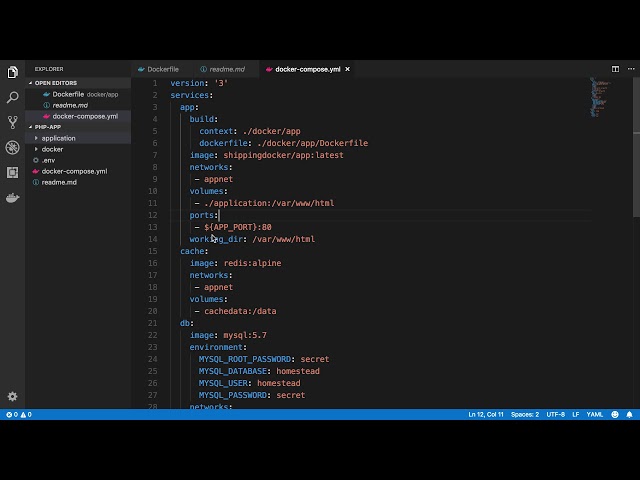The height and width of the screenshot is (480, 640).
Task: Click 'MYSQL_USER' key on line 26
Action: pyautogui.click(x=223, y=383)
